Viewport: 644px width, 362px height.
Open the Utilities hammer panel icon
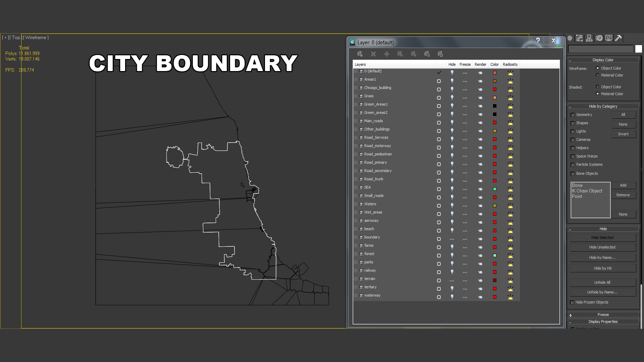pos(619,38)
